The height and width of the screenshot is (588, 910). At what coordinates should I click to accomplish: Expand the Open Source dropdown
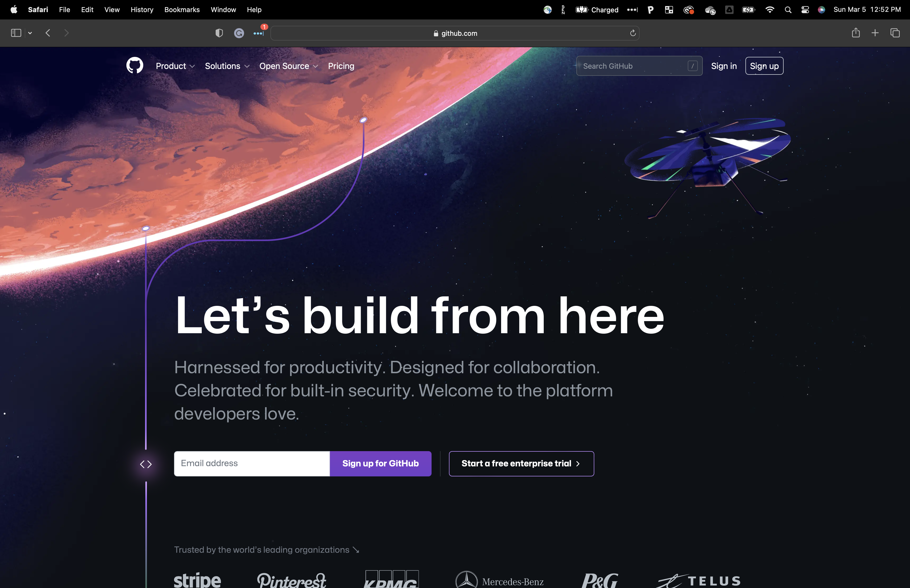click(289, 66)
